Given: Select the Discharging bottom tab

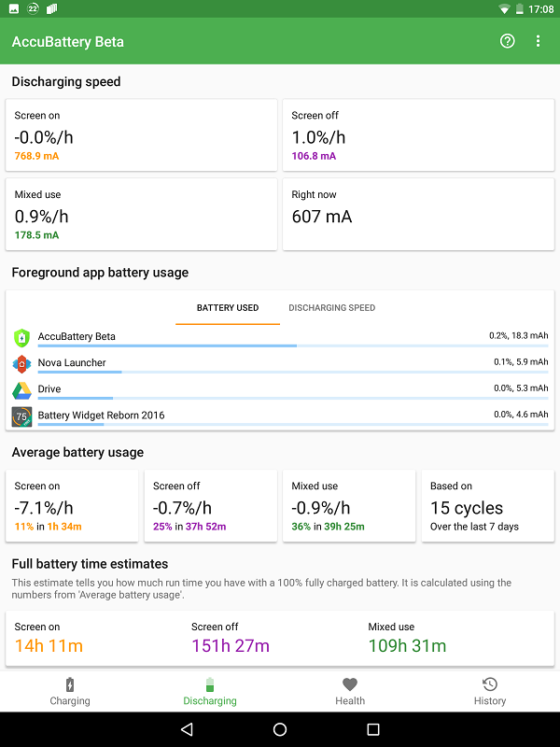Looking at the screenshot, I should pyautogui.click(x=210, y=691).
